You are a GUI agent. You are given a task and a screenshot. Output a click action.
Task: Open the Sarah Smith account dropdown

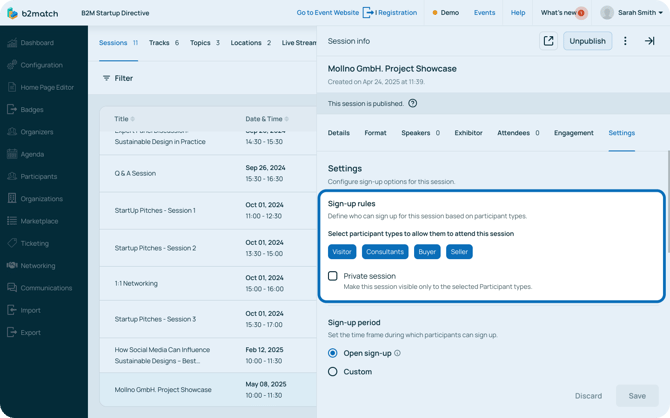coord(632,13)
